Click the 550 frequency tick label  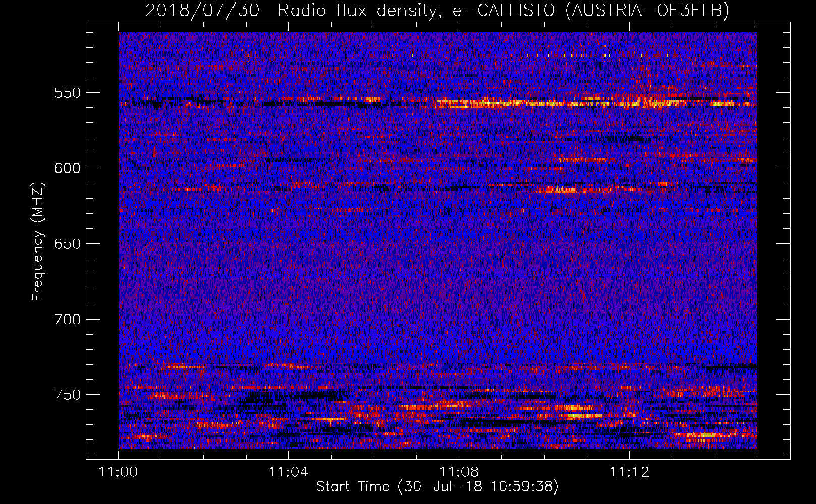(x=68, y=93)
